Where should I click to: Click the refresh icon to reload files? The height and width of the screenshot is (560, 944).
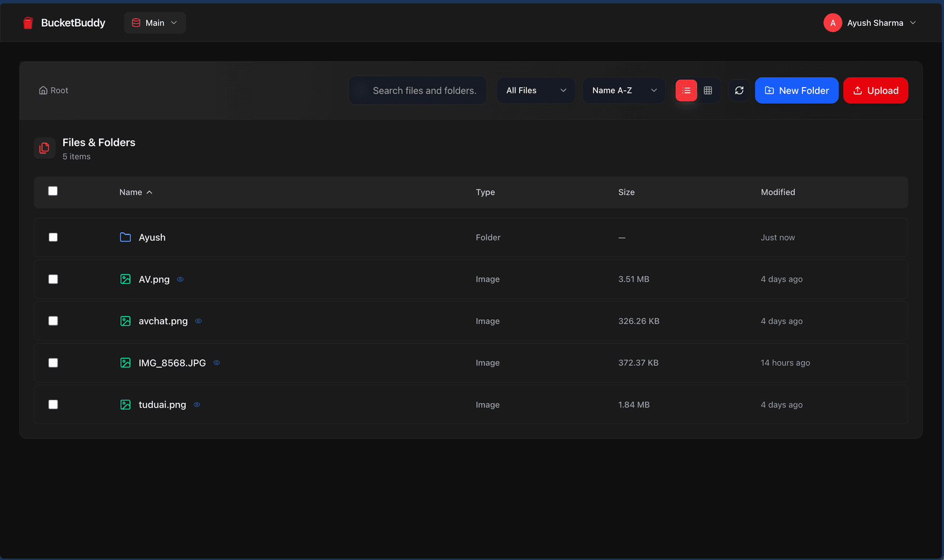pyautogui.click(x=739, y=90)
